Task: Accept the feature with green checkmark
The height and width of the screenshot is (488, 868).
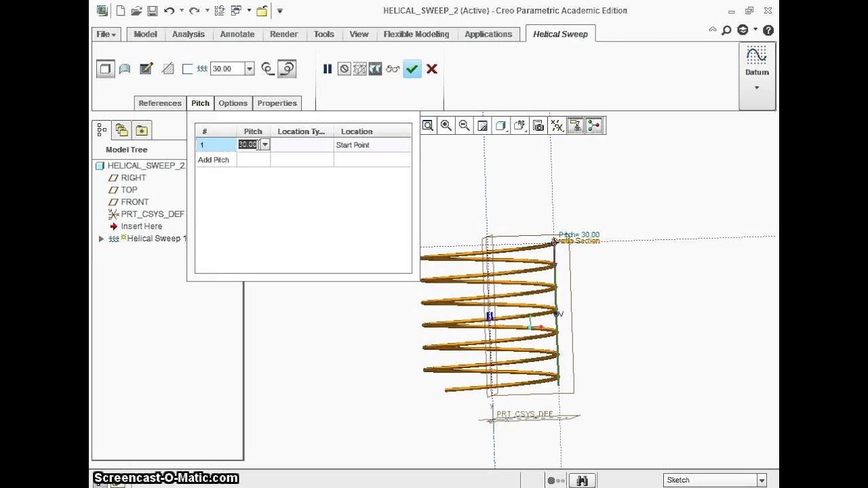Action: point(412,68)
